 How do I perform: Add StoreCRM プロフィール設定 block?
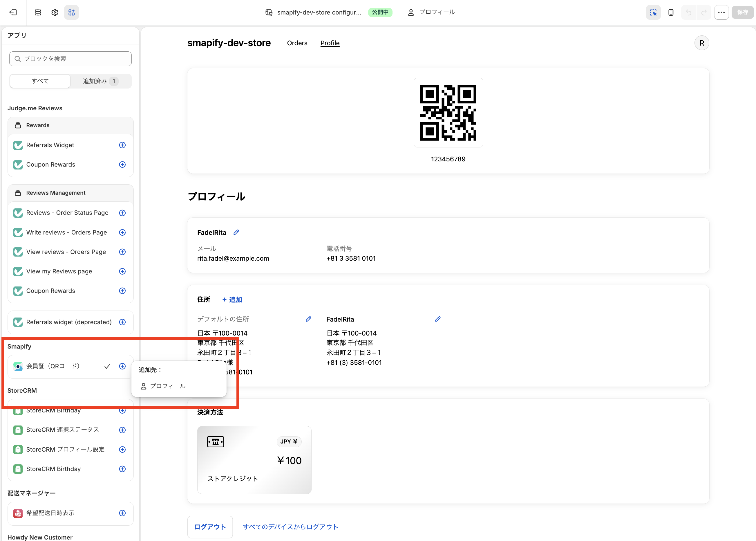122,449
